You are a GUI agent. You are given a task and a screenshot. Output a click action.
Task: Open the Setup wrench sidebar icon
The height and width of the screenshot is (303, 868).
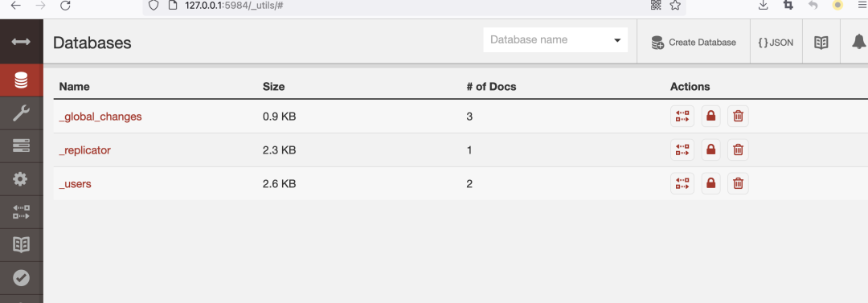click(x=21, y=113)
